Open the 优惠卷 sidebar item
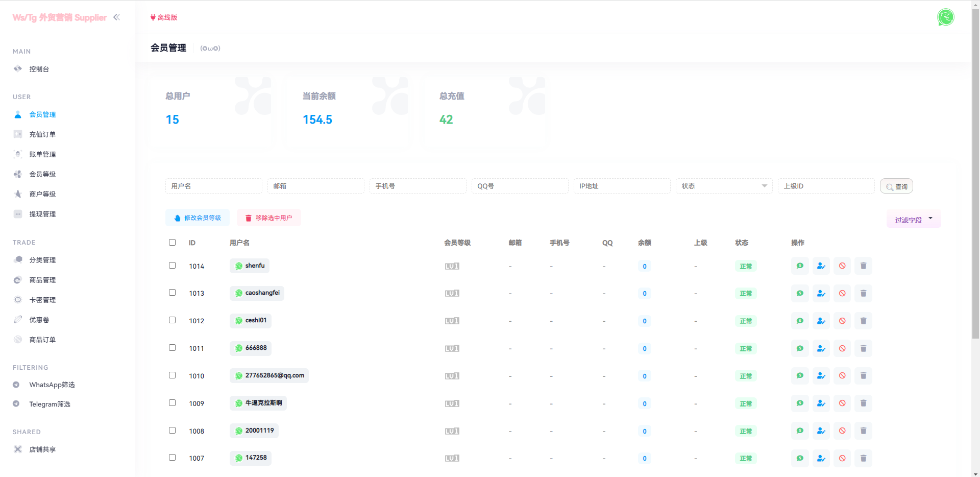This screenshot has height=477, width=980. tap(38, 319)
